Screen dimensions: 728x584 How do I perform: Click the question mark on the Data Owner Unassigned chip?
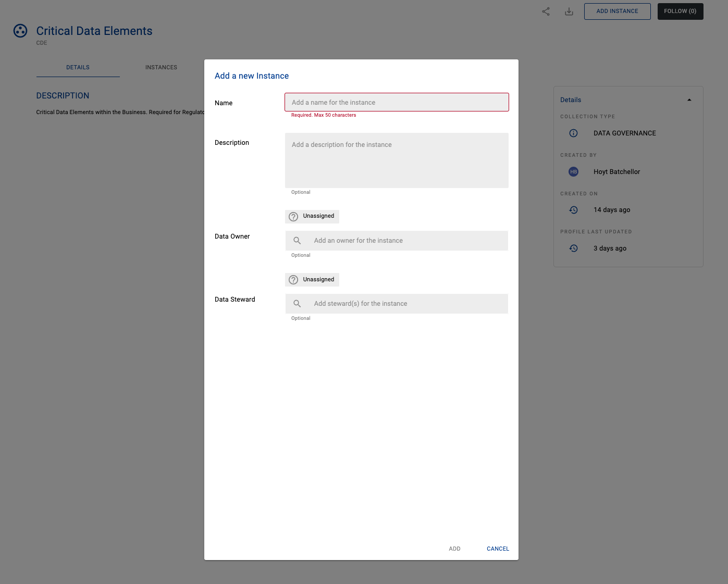click(x=293, y=216)
